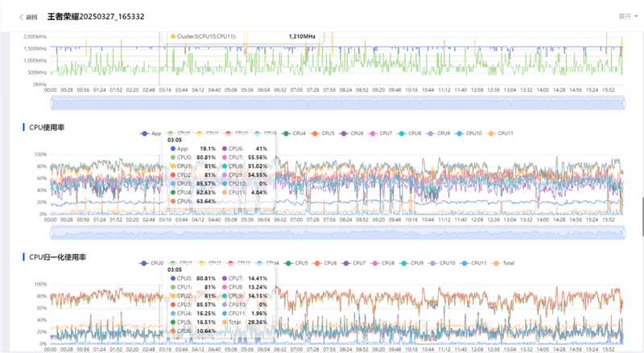Click the 王者荣耀20250327_165332 report title
644x353 pixels.
[x=96, y=16]
